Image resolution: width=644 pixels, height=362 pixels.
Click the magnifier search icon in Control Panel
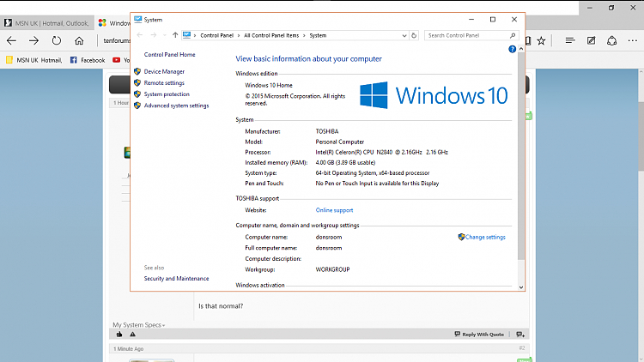click(512, 36)
